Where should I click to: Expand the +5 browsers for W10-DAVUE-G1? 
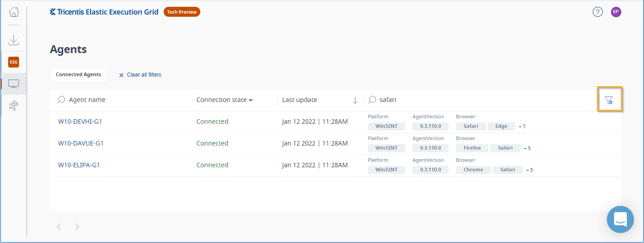pyautogui.click(x=528, y=148)
